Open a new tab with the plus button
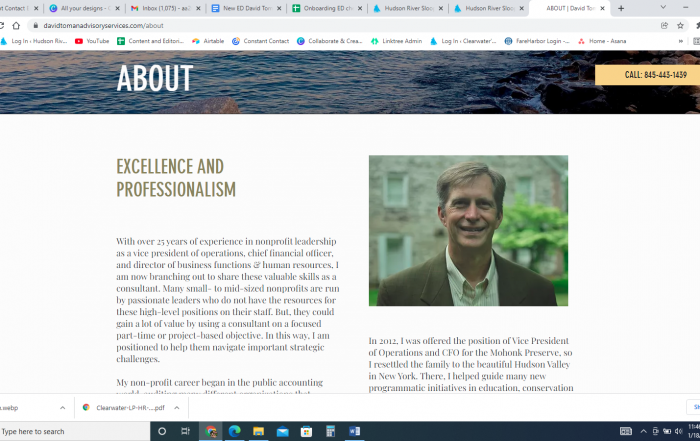 tap(621, 8)
